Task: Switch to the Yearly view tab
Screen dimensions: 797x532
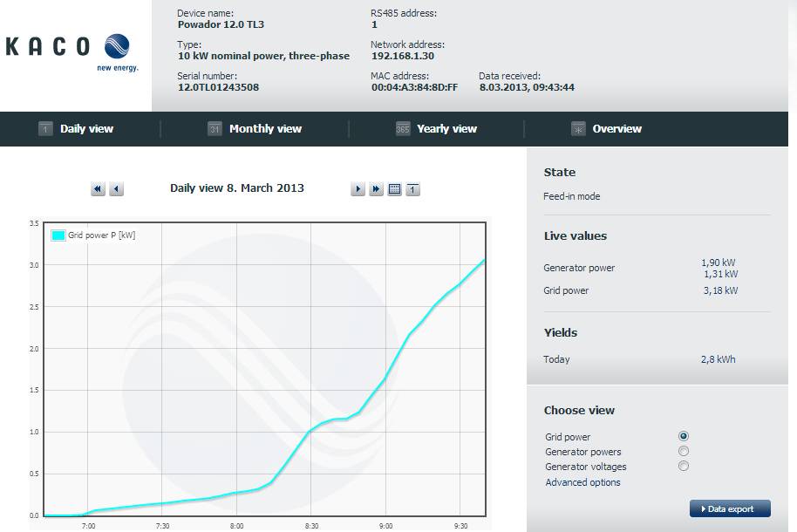Action: [x=446, y=129]
